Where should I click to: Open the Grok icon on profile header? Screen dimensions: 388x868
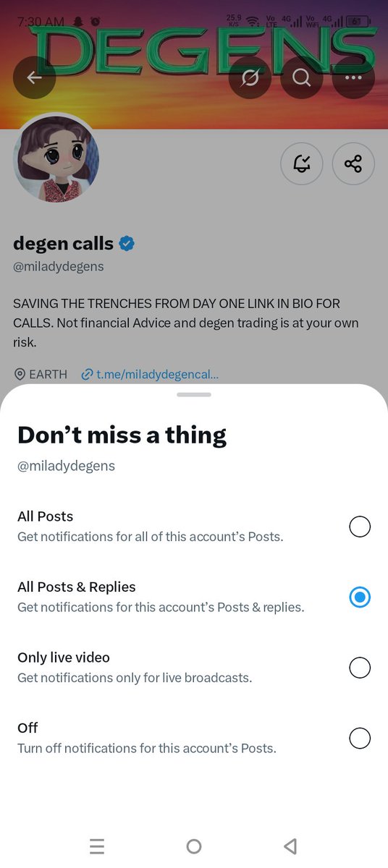click(250, 77)
